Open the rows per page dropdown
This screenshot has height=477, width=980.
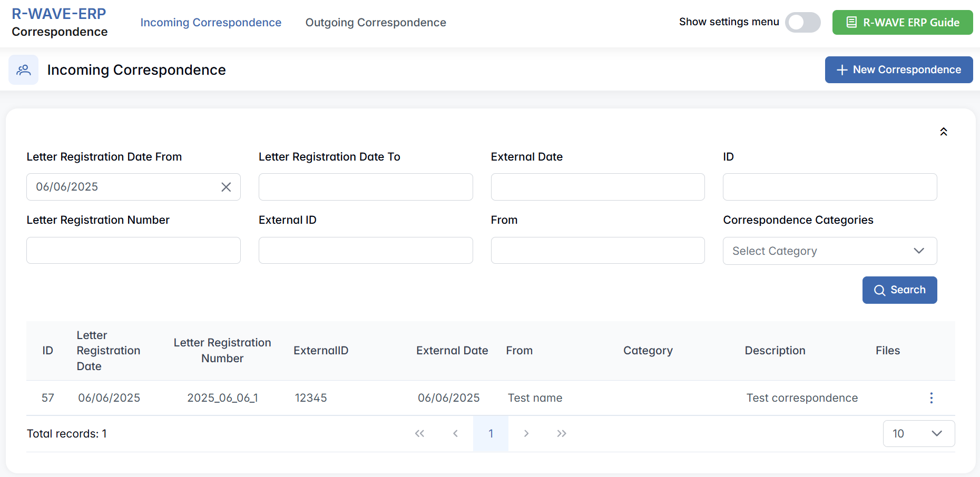tap(918, 433)
